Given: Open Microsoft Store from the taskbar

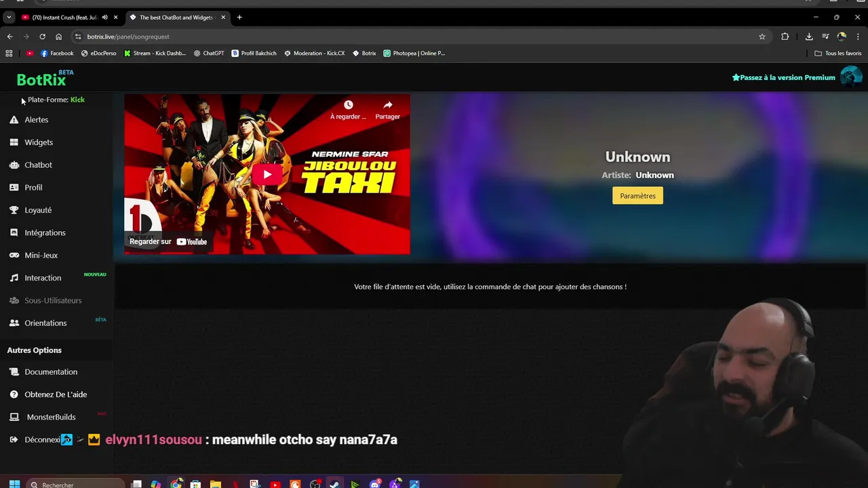Looking at the screenshot, I should tap(195, 484).
